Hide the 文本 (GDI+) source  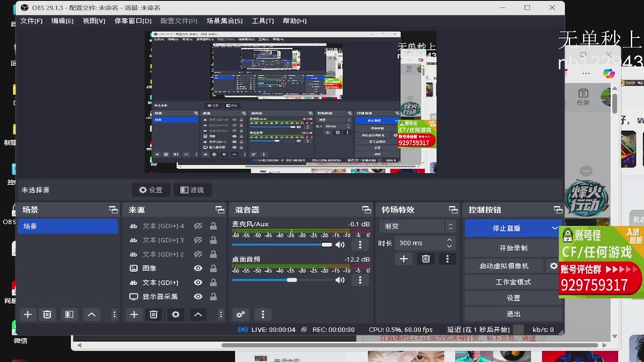tap(198, 282)
